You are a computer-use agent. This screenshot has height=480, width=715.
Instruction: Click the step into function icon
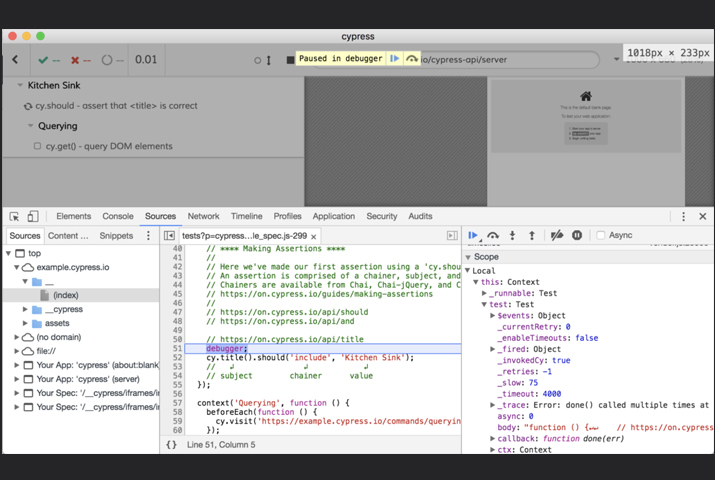(512, 236)
